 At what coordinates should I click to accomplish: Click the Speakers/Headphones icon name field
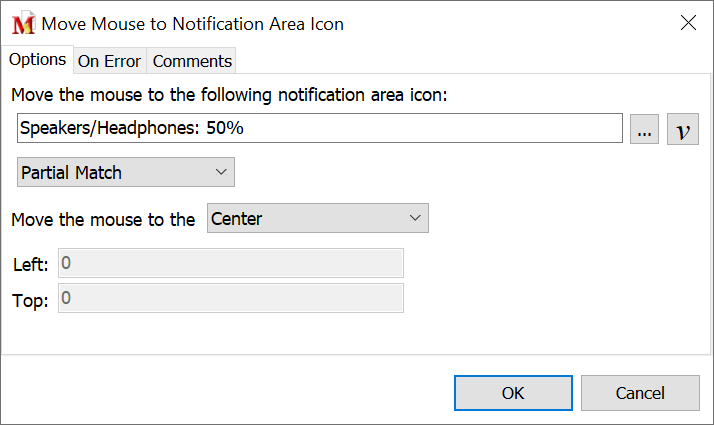pos(320,129)
